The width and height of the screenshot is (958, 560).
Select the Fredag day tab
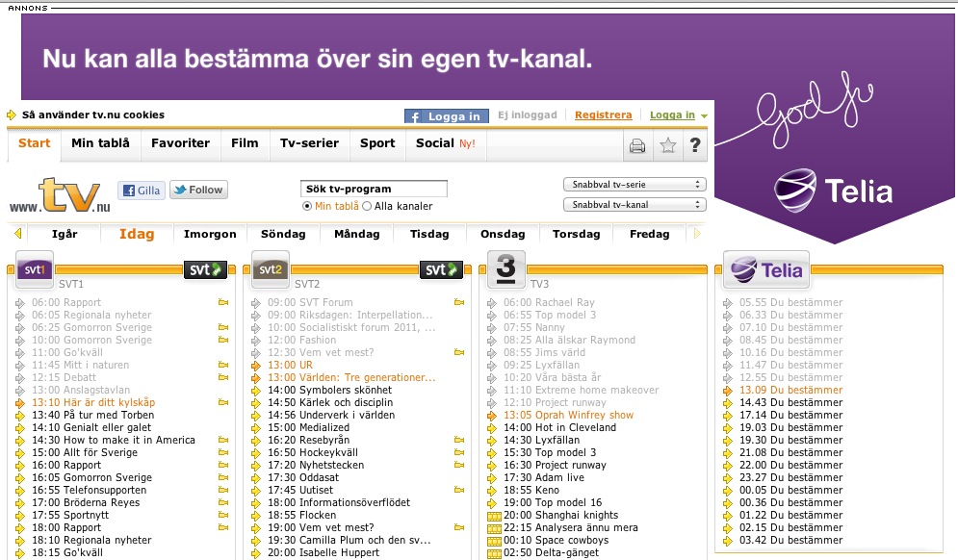(650, 234)
